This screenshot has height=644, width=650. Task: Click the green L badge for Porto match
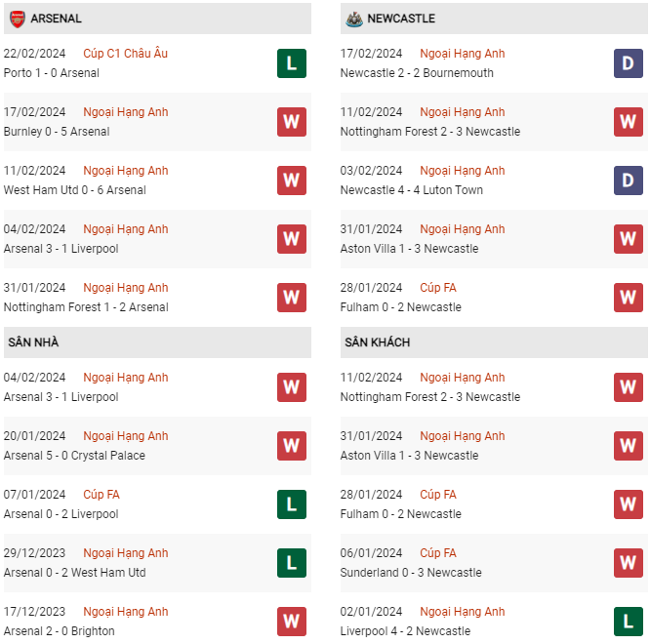[x=291, y=63]
